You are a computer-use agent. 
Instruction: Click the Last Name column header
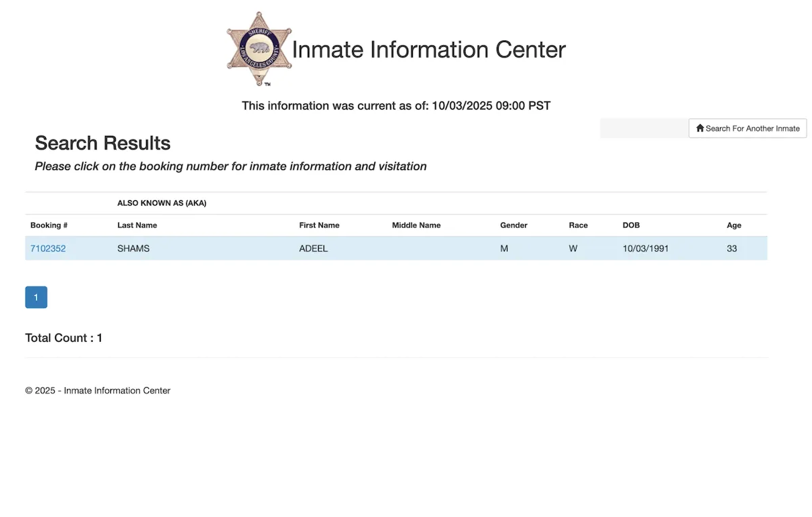pos(137,225)
